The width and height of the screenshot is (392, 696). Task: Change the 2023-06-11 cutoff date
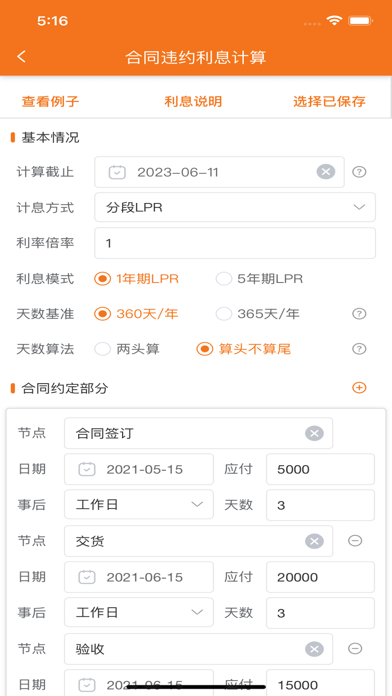219,172
